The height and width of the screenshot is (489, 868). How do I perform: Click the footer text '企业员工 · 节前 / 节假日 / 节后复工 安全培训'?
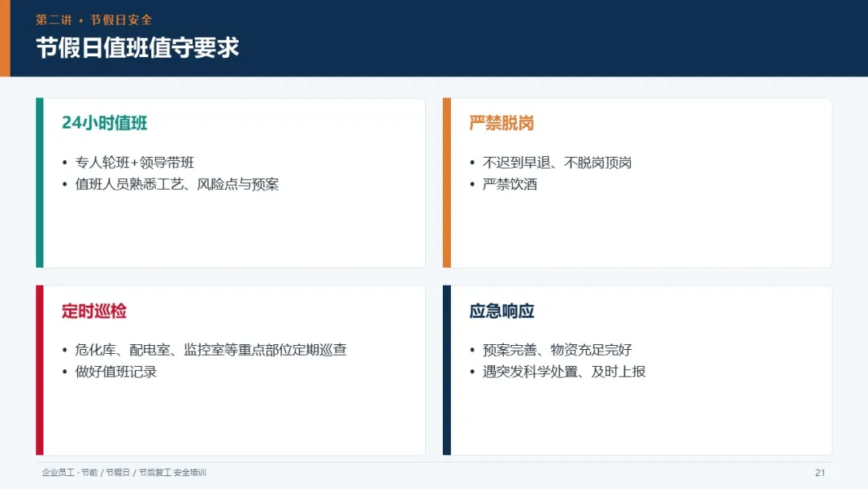(124, 472)
